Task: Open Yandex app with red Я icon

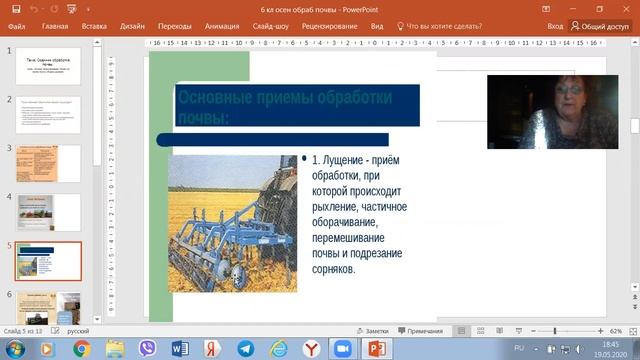Action: pos(212,349)
